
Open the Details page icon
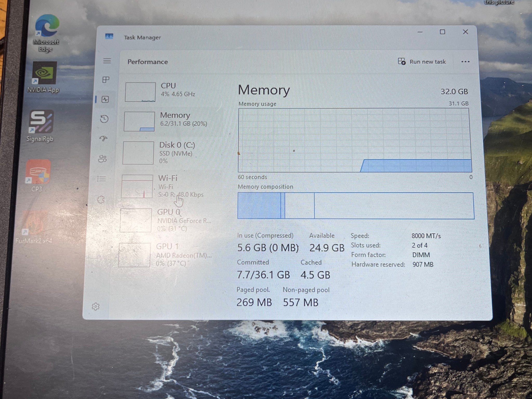102,179
